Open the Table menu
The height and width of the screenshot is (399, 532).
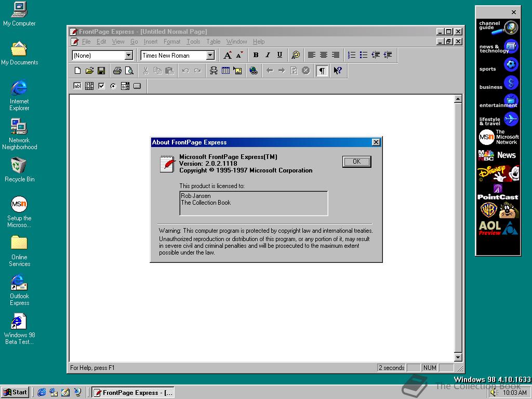pyautogui.click(x=214, y=42)
